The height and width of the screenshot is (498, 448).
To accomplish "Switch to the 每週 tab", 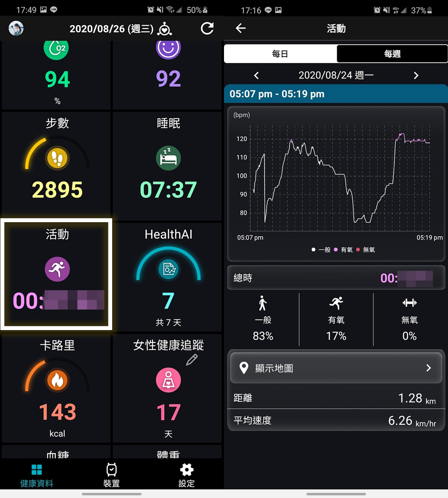I will point(392,54).
